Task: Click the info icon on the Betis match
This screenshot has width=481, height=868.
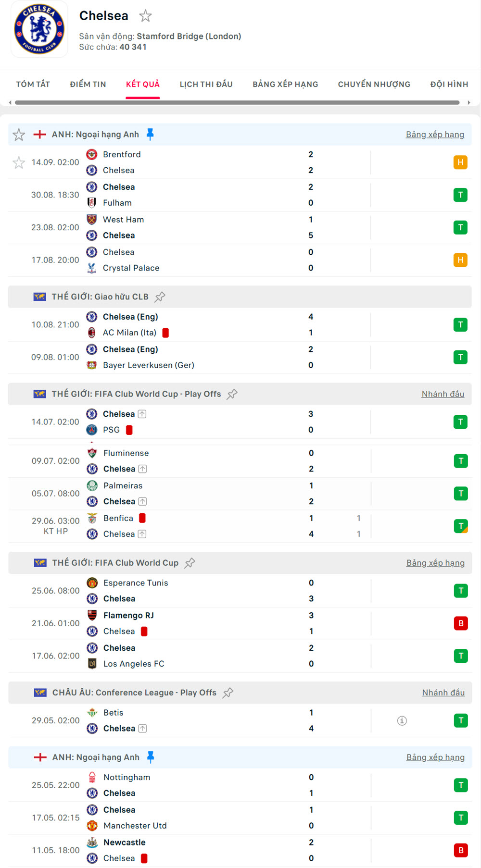Action: pyautogui.click(x=402, y=720)
